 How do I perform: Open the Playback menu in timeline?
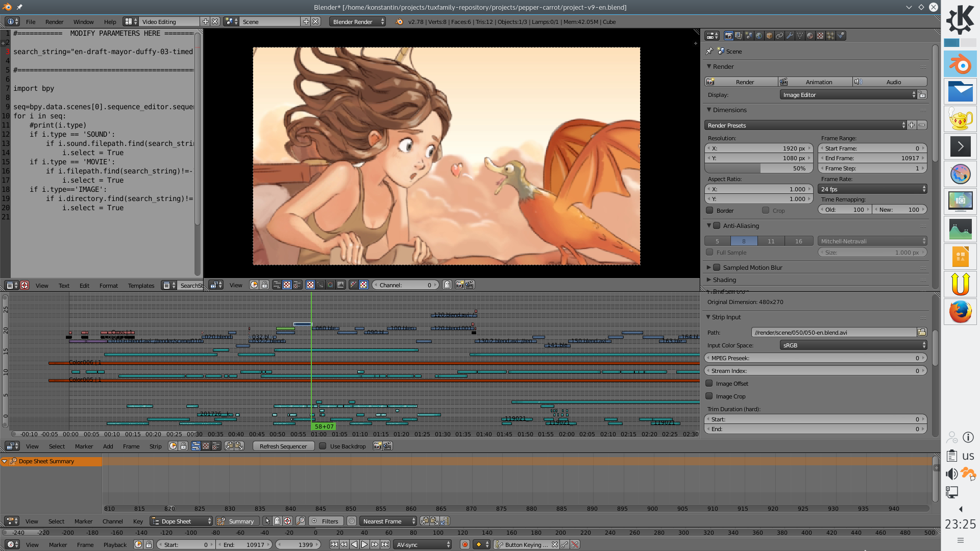click(115, 544)
